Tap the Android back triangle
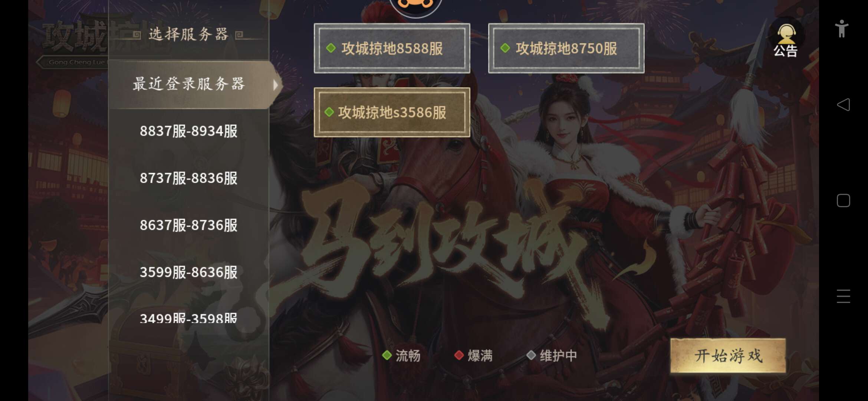 point(843,105)
